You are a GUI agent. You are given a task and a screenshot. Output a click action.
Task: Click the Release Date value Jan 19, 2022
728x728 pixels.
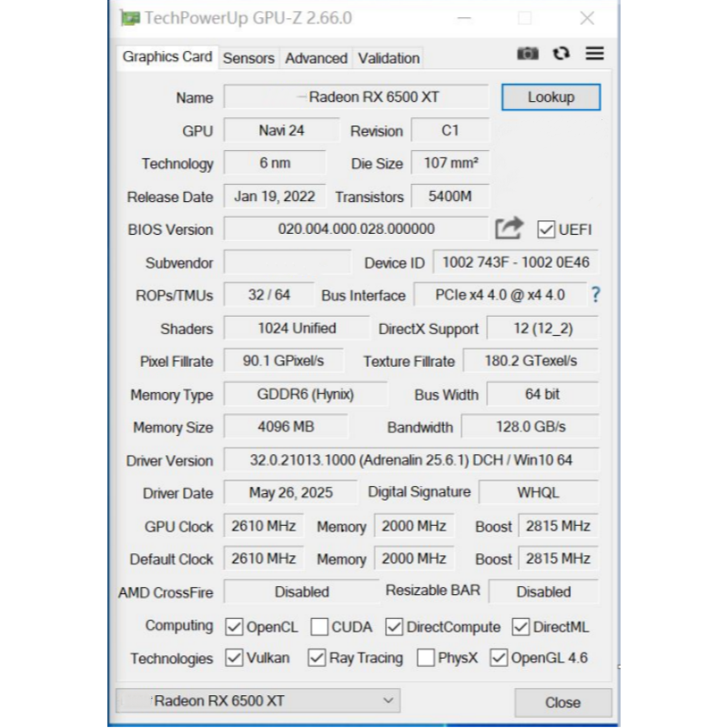pyautogui.click(x=275, y=196)
